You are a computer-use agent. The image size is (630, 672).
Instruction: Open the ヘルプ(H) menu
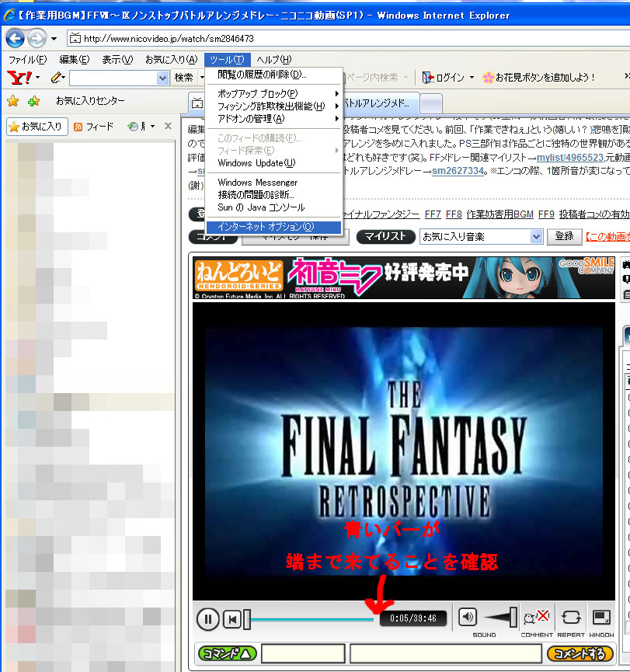(x=273, y=60)
